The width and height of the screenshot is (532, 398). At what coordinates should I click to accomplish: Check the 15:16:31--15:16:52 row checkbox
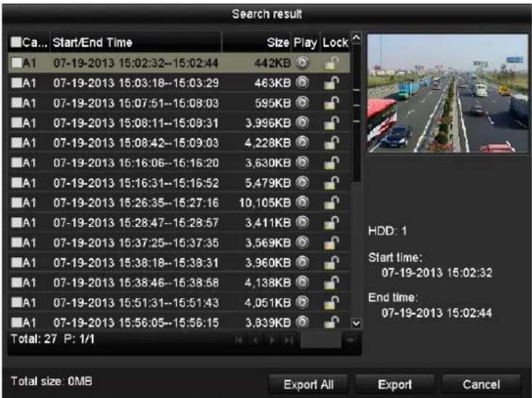16,183
